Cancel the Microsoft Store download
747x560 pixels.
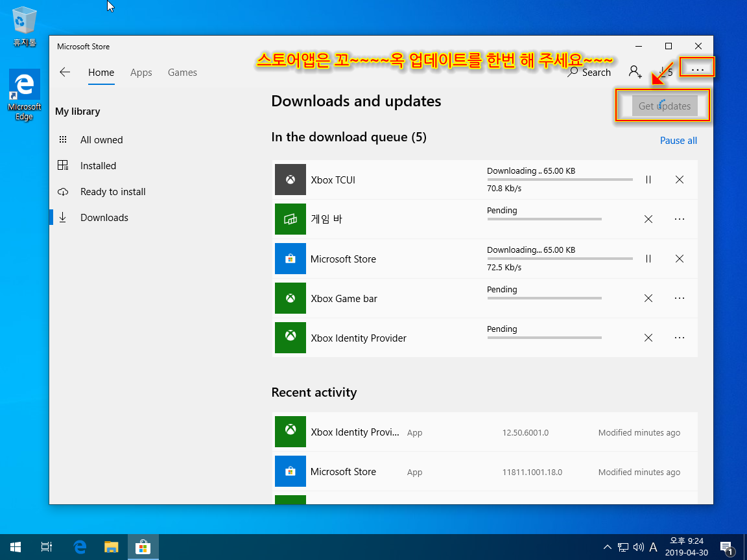pyautogui.click(x=680, y=259)
